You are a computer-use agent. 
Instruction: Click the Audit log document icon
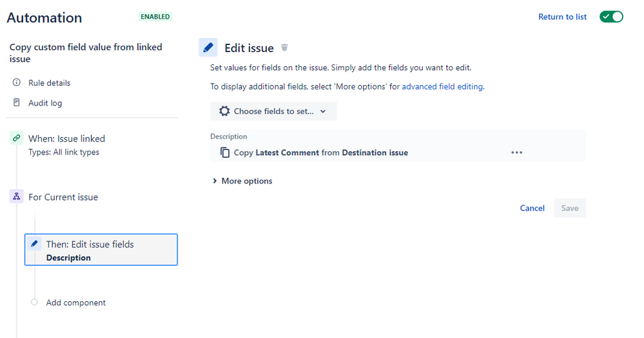17,103
